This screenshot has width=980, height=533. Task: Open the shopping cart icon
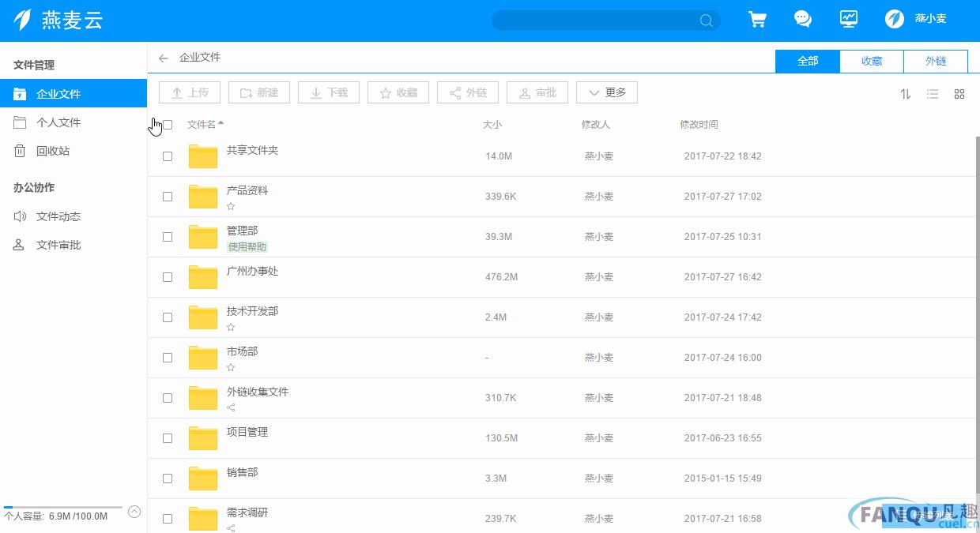(x=757, y=20)
